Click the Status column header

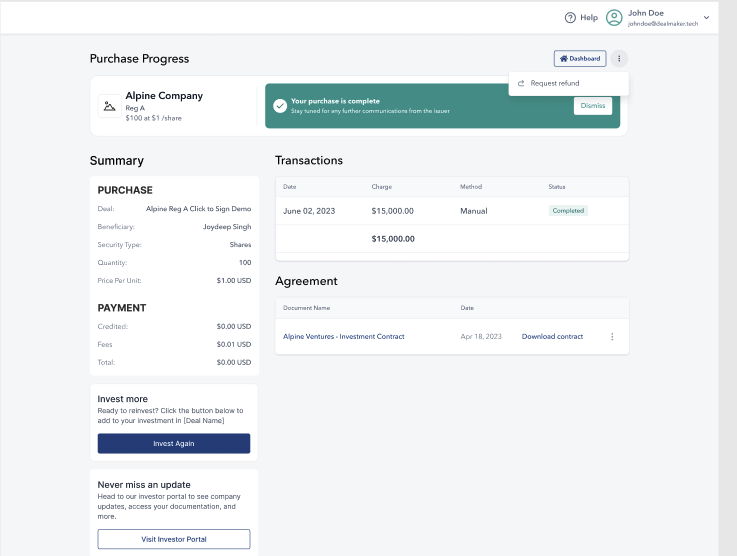(x=557, y=187)
